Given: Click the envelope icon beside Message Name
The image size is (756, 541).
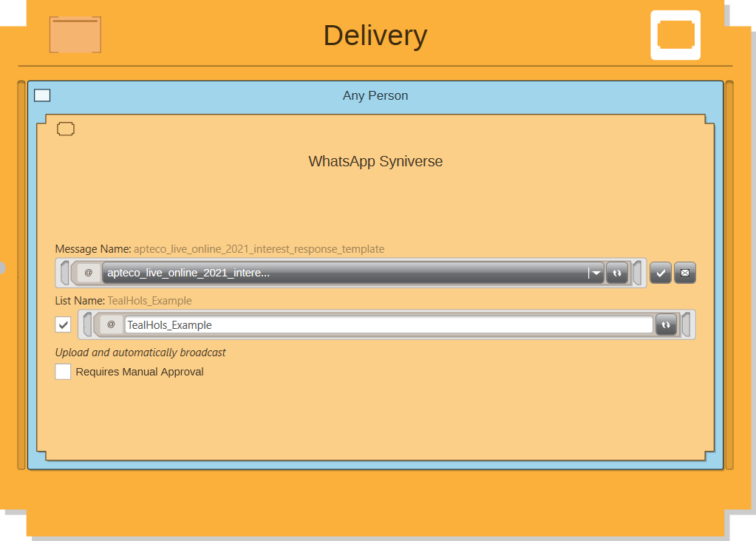Looking at the screenshot, I should point(684,273).
